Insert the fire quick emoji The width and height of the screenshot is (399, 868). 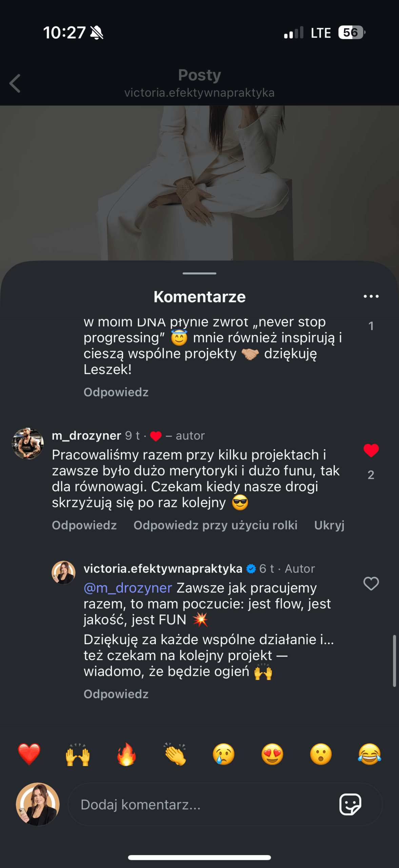coord(126,754)
